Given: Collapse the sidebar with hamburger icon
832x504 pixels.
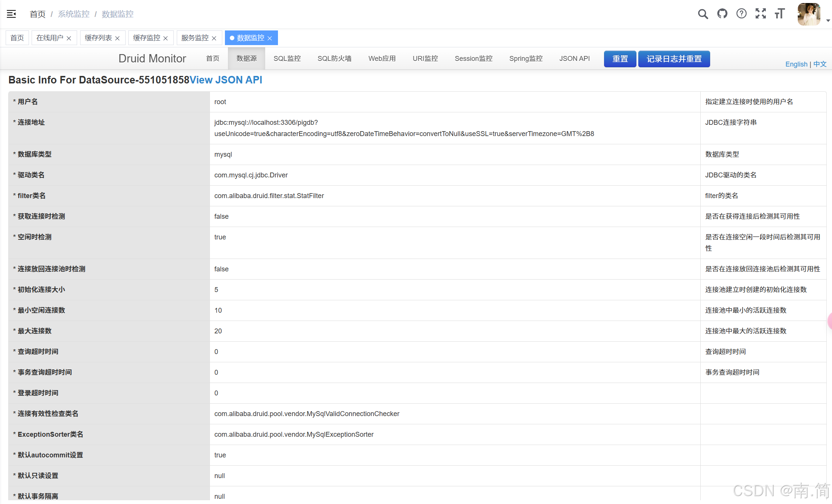Looking at the screenshot, I should click(x=11, y=14).
